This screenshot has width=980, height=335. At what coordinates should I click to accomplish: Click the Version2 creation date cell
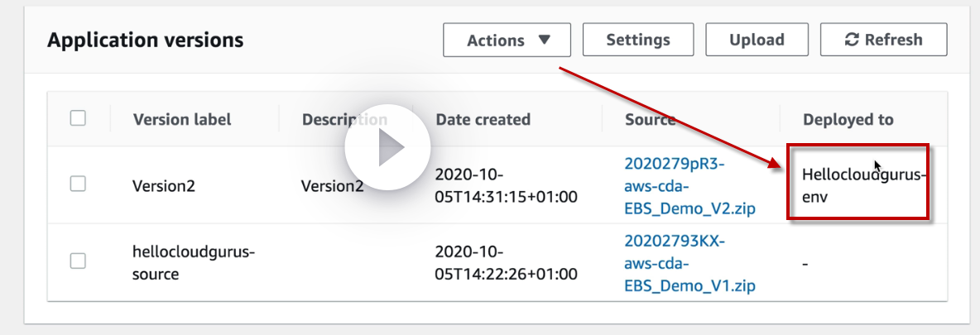(506, 186)
